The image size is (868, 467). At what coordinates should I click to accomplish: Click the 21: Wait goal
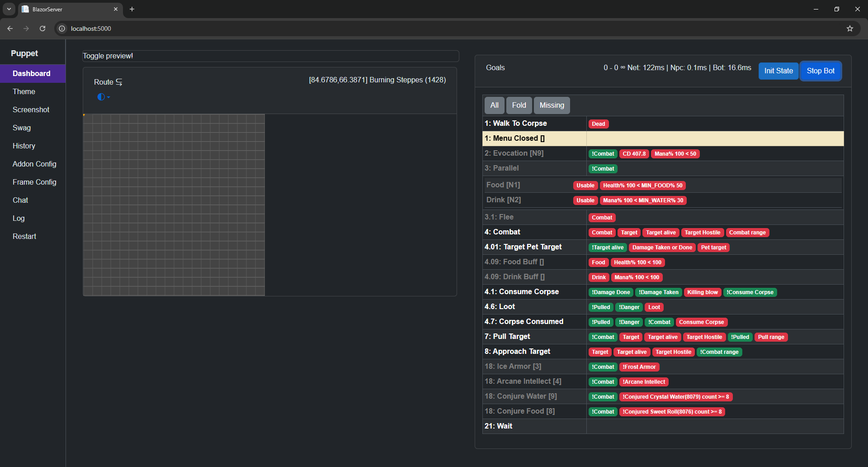click(x=498, y=426)
